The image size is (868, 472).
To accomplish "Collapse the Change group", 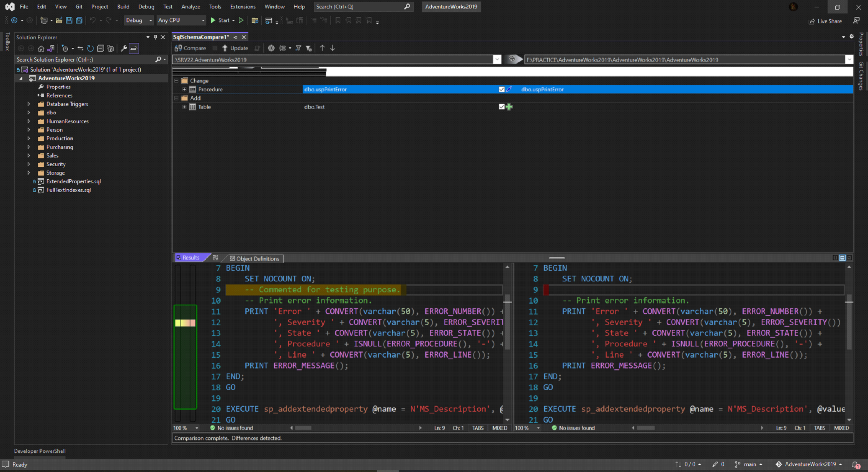I will click(176, 80).
